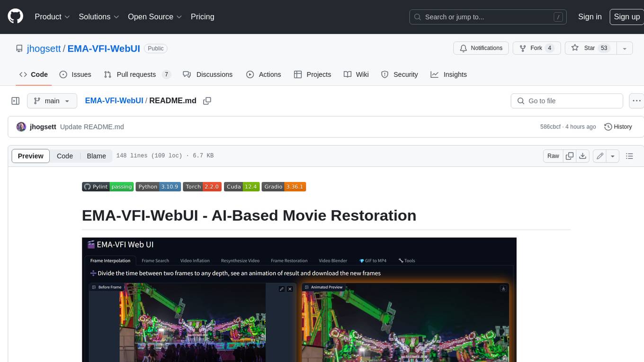Click the Pylint passing badge
The width and height of the screenshot is (644, 362).
coord(108,187)
